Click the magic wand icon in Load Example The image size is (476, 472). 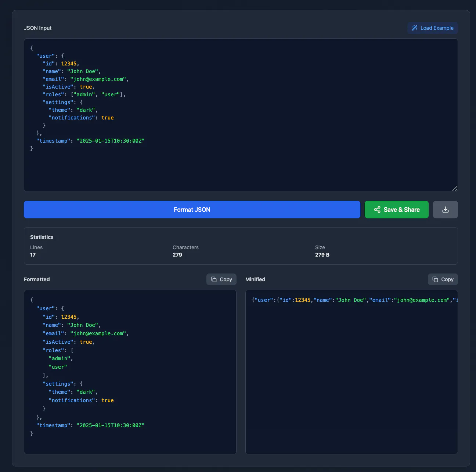tap(415, 28)
